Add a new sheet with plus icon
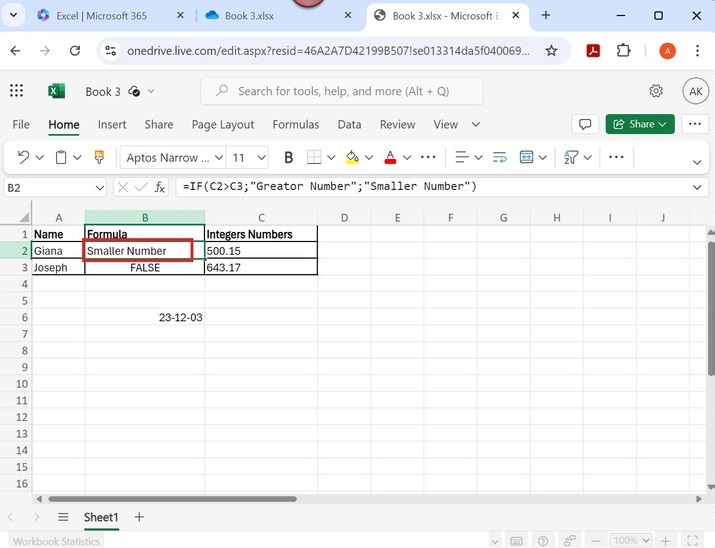 point(139,517)
